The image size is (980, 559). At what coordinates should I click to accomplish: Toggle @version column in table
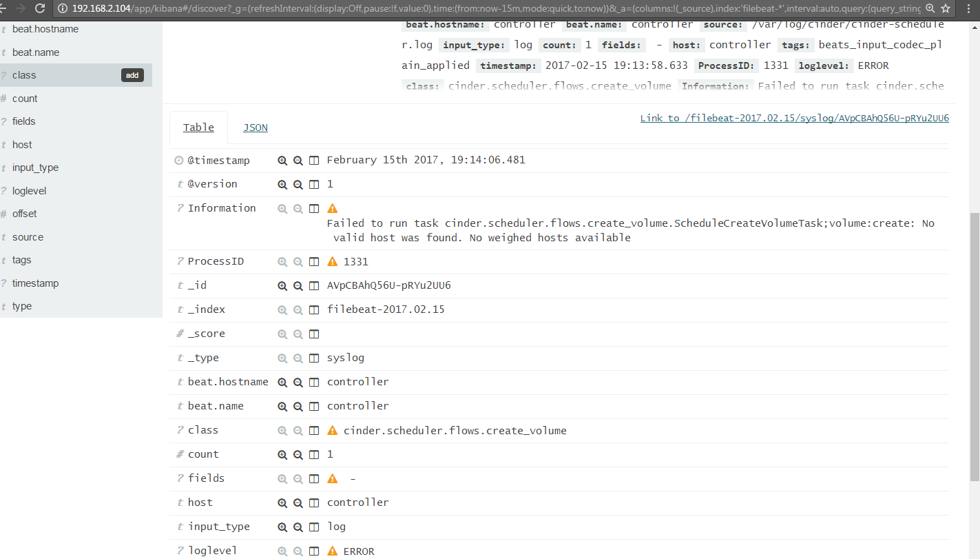click(x=314, y=185)
